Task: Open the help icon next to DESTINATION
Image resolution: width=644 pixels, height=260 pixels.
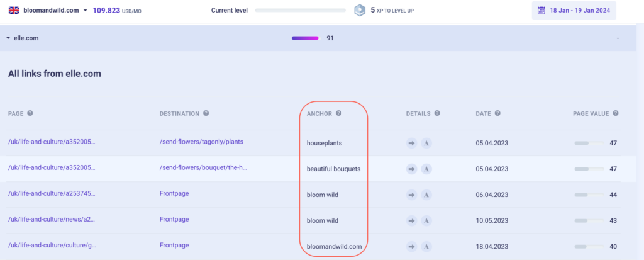Action: [x=206, y=113]
